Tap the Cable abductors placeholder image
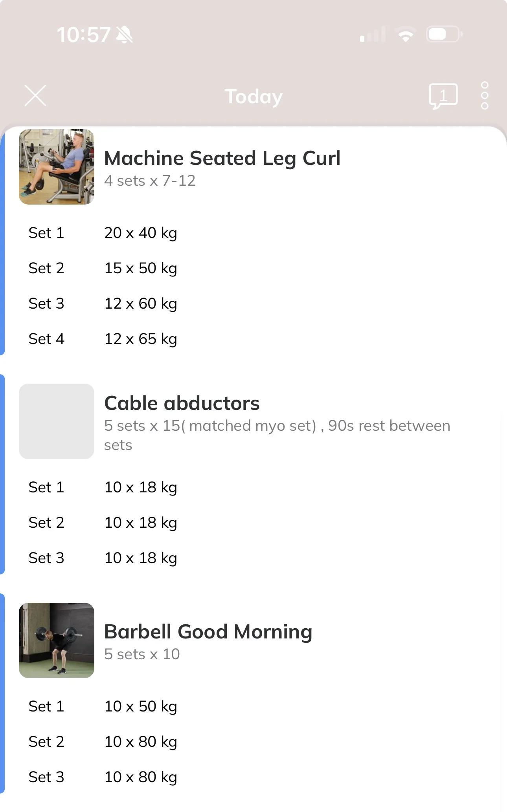 57,421
